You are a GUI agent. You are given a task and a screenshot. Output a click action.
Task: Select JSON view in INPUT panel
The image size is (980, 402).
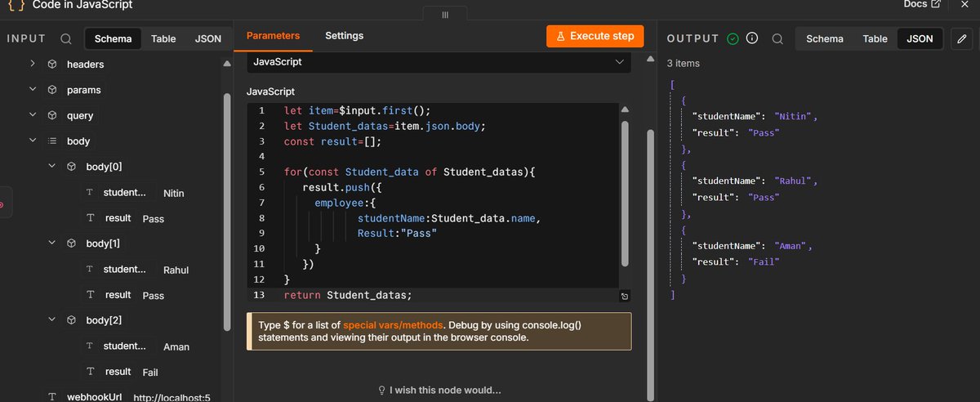[x=208, y=38]
